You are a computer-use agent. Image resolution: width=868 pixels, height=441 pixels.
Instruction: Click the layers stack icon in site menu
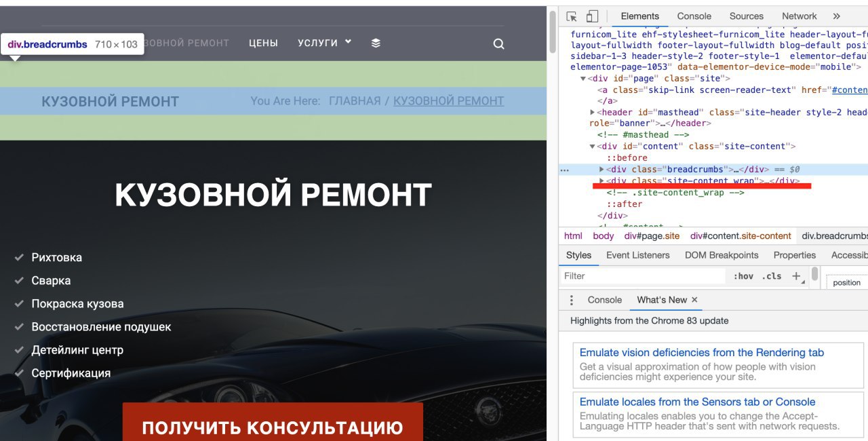click(x=376, y=43)
